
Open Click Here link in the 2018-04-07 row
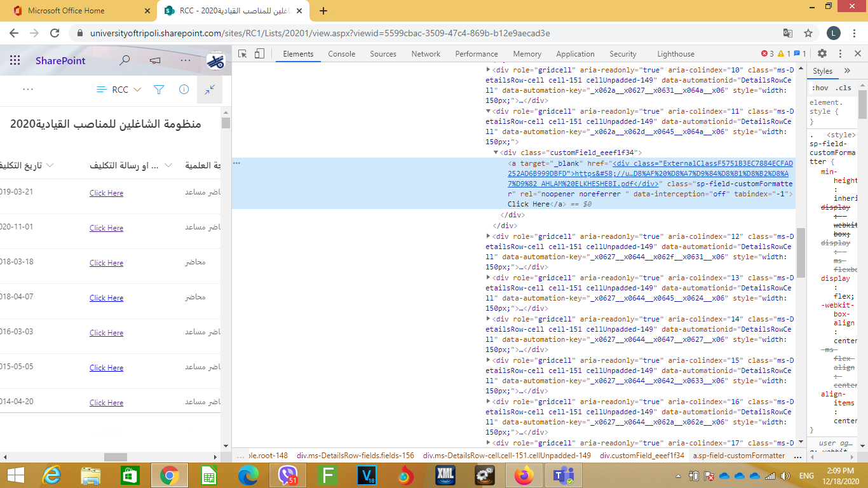[106, 298]
